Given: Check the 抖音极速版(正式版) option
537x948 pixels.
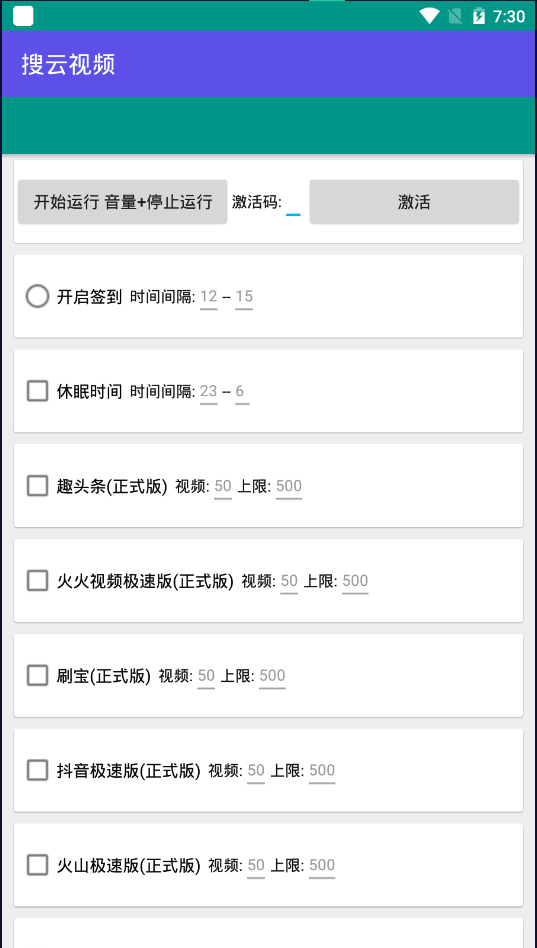Looking at the screenshot, I should (x=37, y=770).
